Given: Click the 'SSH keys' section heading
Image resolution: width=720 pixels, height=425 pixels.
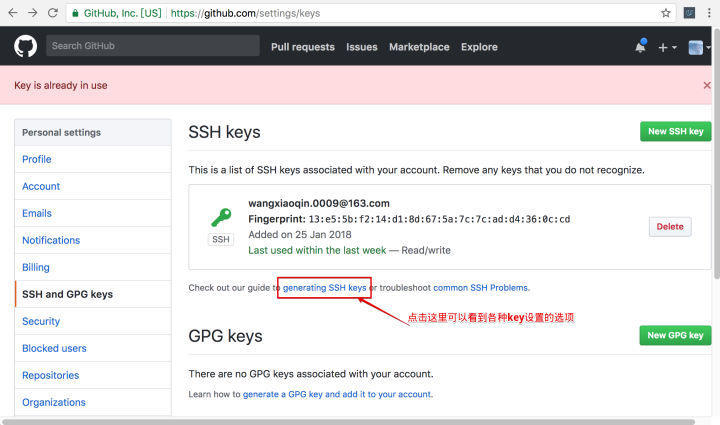Looking at the screenshot, I should coord(224,132).
